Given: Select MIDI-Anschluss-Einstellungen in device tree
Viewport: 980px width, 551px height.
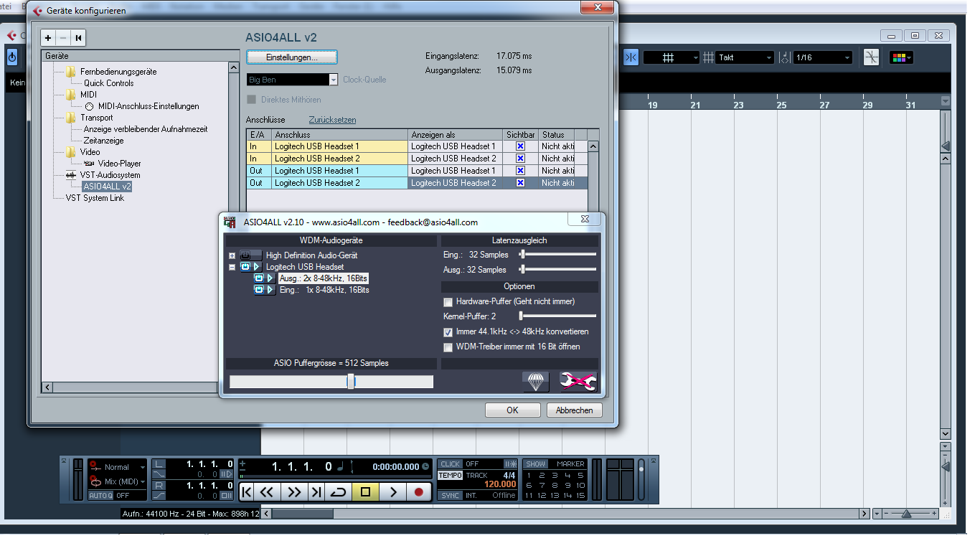Looking at the screenshot, I should [x=149, y=106].
